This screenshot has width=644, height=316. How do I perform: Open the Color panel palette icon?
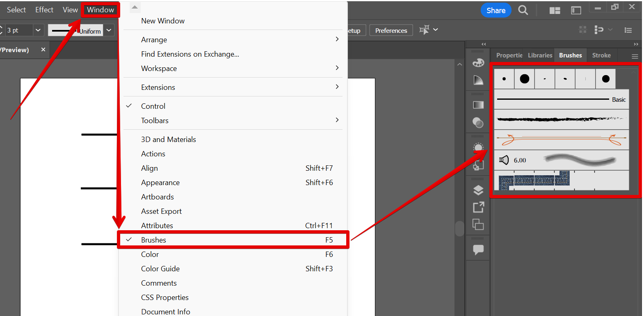point(478,63)
